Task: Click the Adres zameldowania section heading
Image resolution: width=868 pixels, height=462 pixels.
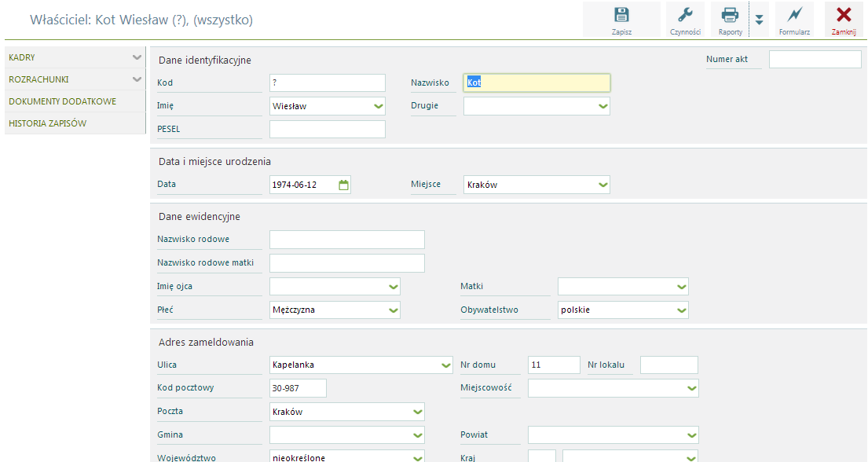Action: (x=206, y=343)
